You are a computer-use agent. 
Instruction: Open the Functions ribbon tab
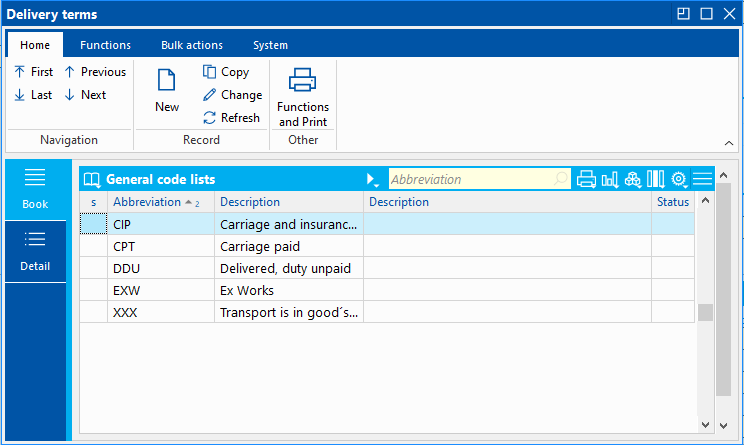tap(105, 45)
